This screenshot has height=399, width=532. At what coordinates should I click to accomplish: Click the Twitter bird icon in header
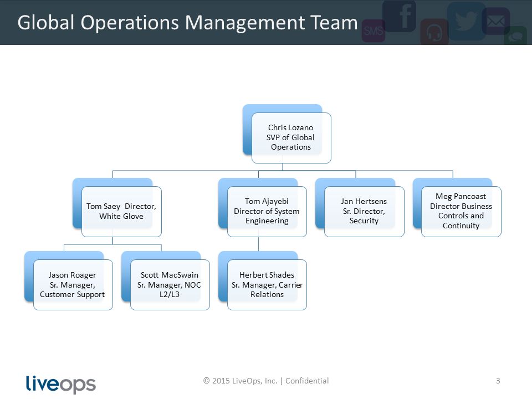466,21
